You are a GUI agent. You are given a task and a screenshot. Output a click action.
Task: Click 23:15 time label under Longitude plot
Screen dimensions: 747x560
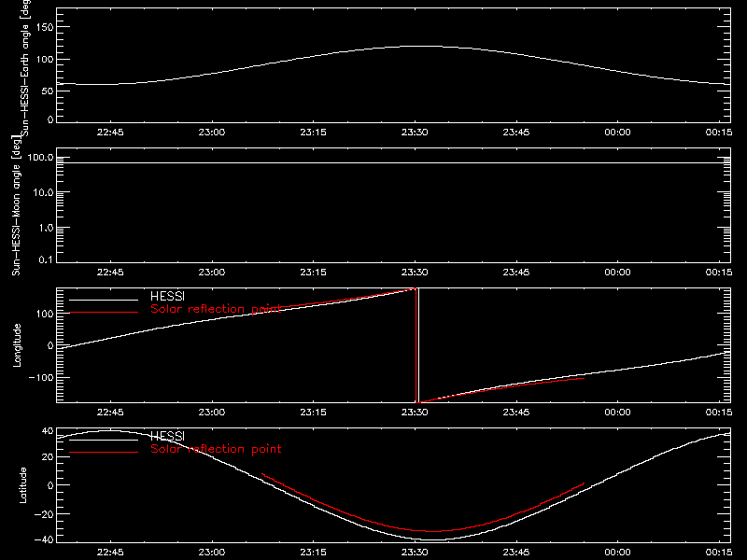point(313,413)
